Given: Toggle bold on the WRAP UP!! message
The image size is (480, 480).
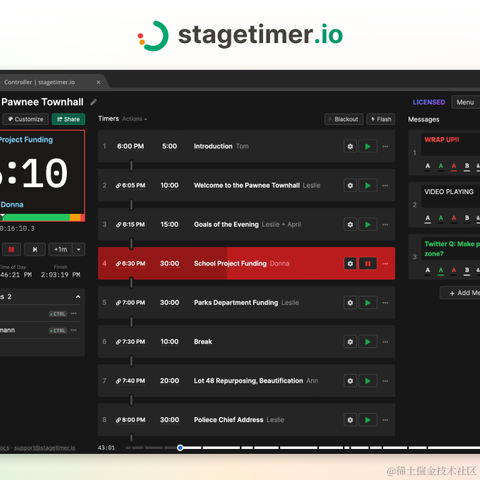Looking at the screenshot, I should pos(467,166).
